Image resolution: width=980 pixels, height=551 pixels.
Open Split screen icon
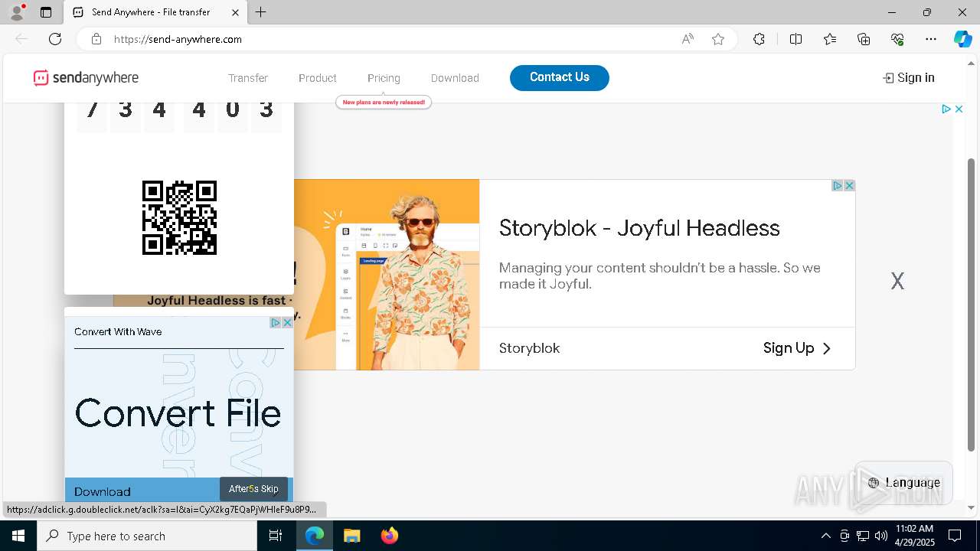(x=795, y=39)
